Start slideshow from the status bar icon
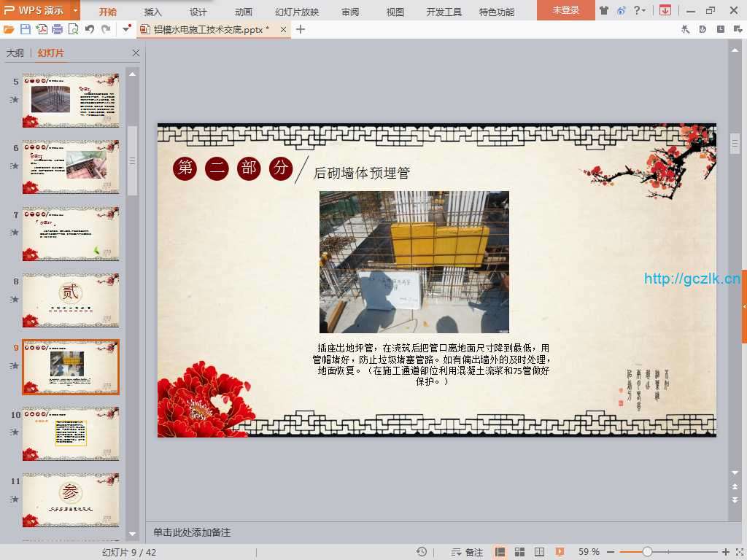The height and width of the screenshot is (560, 747). 560,552
